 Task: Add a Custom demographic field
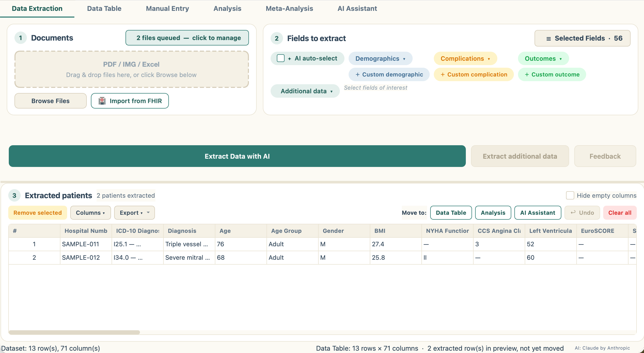click(x=389, y=74)
